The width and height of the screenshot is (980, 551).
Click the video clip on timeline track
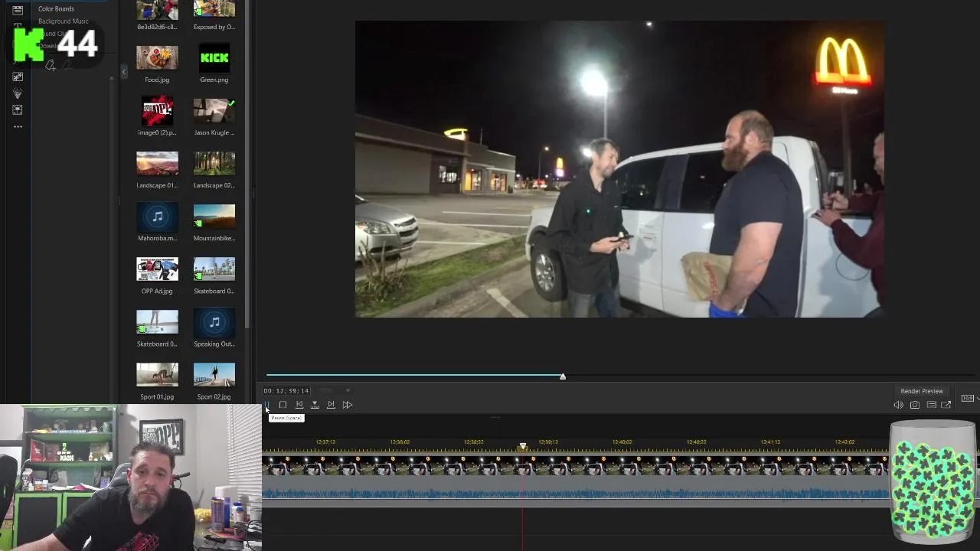click(x=576, y=465)
